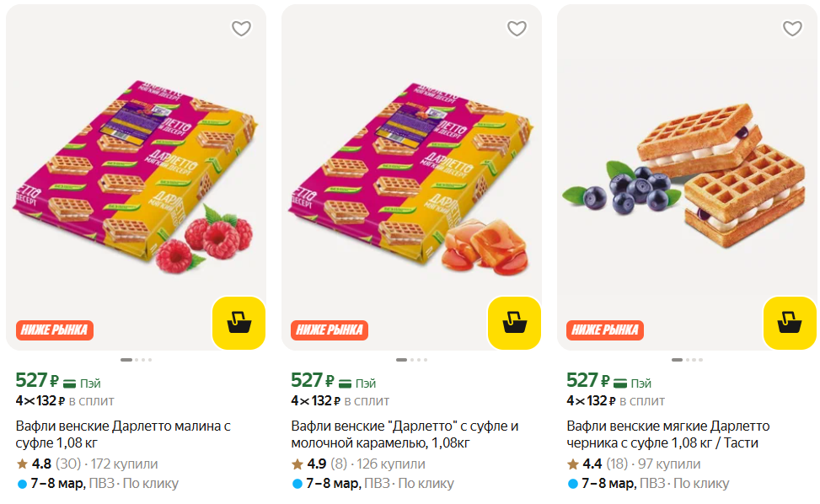
Task: Favorite the milk caramel waffles product
Action: tap(517, 29)
